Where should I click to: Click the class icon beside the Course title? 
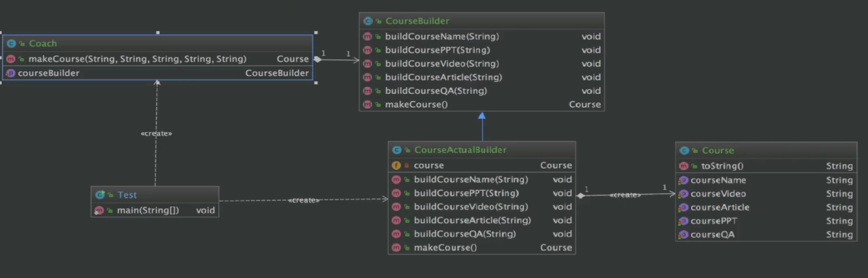click(x=684, y=150)
